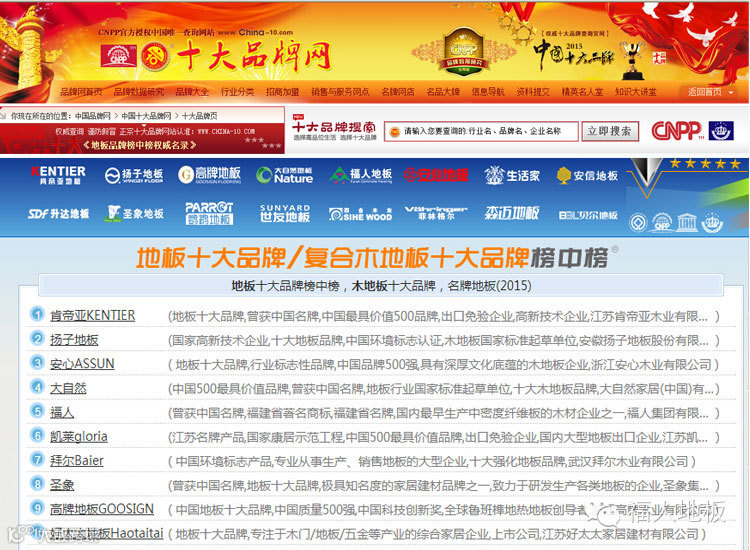Click the 森迈地板 logo
The width and height of the screenshot is (750, 550).
tap(512, 213)
